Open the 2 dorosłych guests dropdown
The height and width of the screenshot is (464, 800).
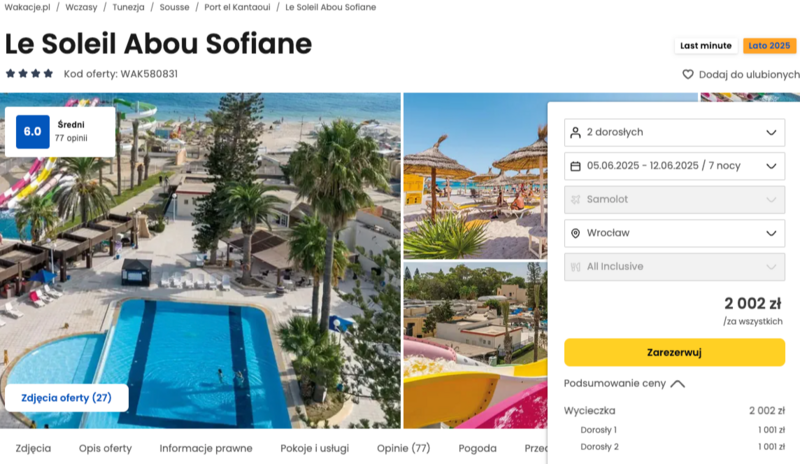tap(674, 133)
